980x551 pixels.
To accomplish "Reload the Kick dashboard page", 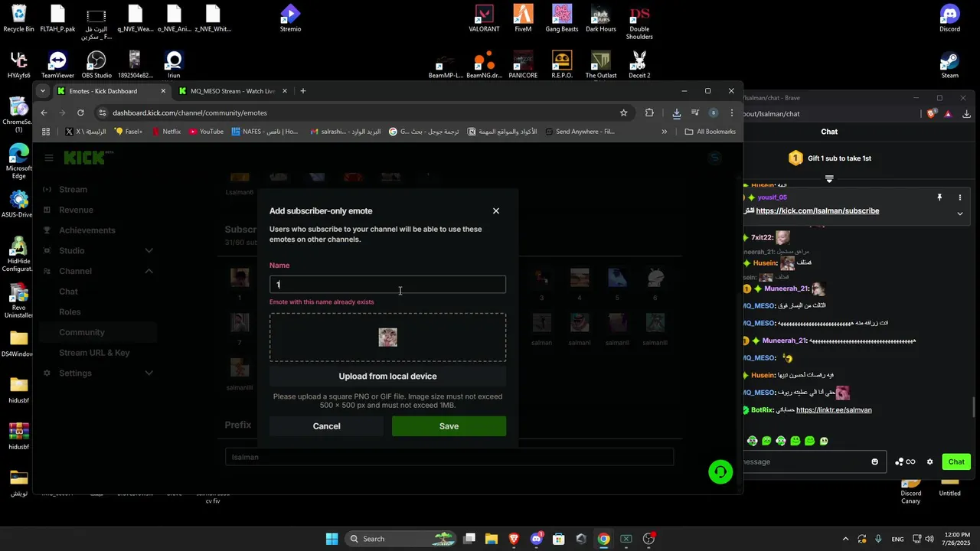I will [80, 112].
